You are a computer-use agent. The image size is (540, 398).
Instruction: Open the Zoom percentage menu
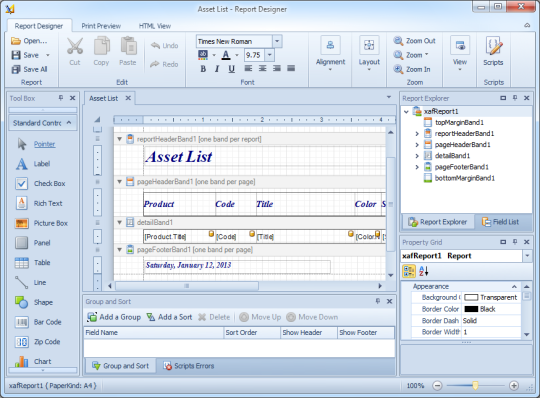click(412, 55)
